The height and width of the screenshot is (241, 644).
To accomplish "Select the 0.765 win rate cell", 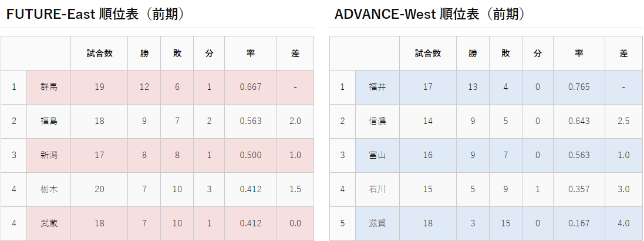I will [x=579, y=87].
